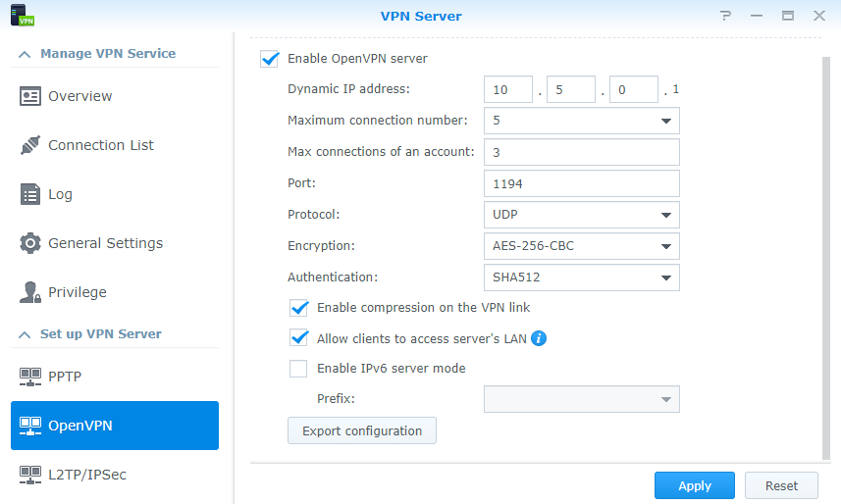
Task: Open Encryption AES-256-CBC dropdown
Action: [581, 246]
